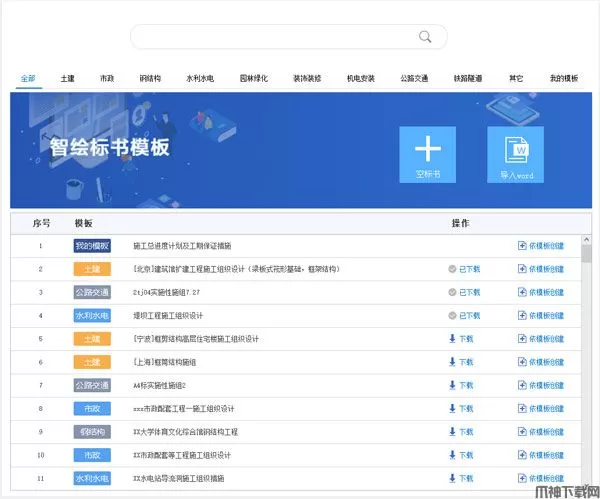Click download icon for row 5 宁波 template
This screenshot has height=499, width=600.
(453, 338)
